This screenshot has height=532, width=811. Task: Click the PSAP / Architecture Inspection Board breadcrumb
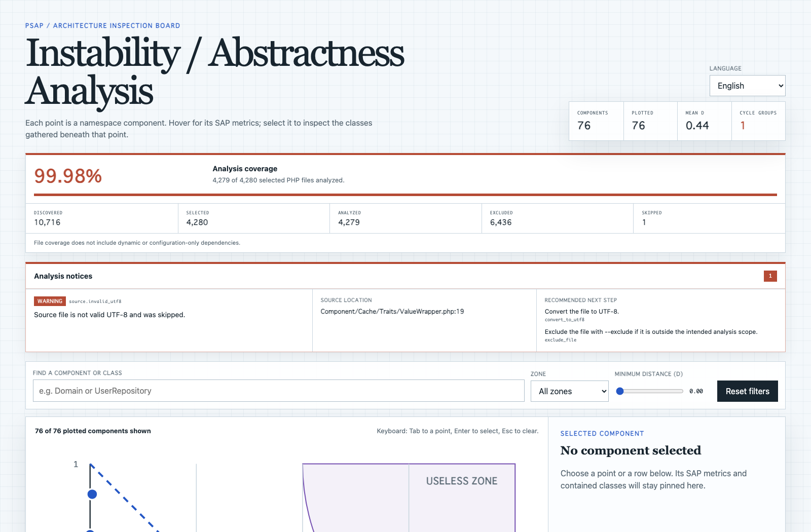pos(103,25)
